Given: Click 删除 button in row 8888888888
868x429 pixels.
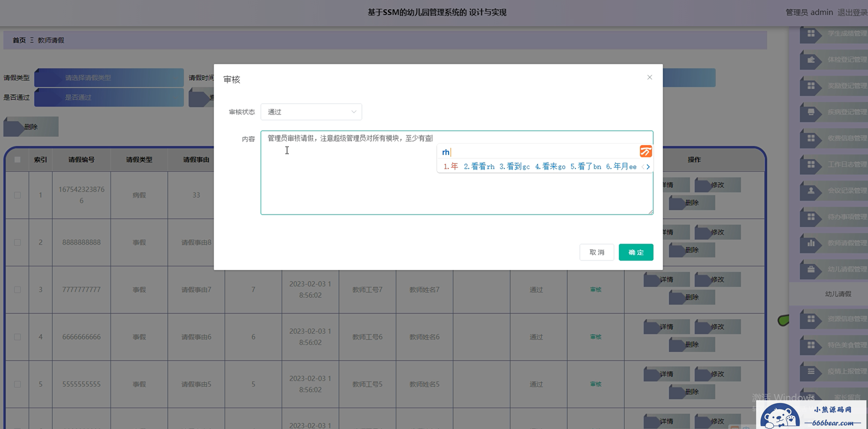Looking at the screenshot, I should (692, 250).
